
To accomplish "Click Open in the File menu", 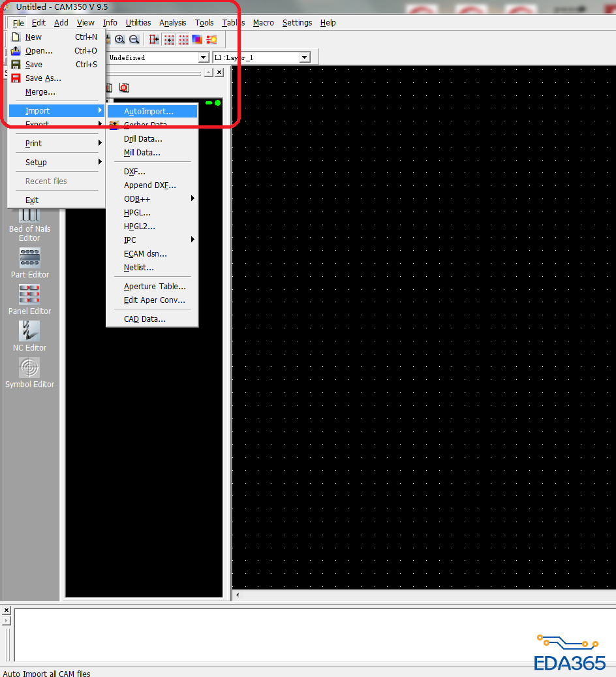I will click(57, 51).
